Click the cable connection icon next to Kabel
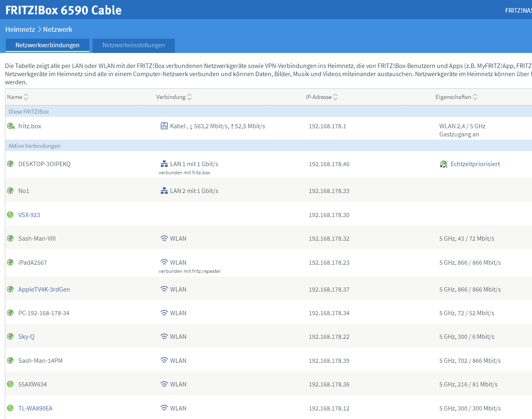This screenshot has height=419, width=532. coord(164,126)
